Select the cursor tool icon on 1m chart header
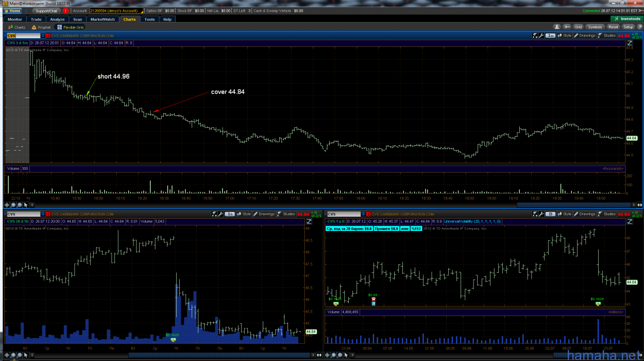The width and height of the screenshot is (644, 361). 535,36
